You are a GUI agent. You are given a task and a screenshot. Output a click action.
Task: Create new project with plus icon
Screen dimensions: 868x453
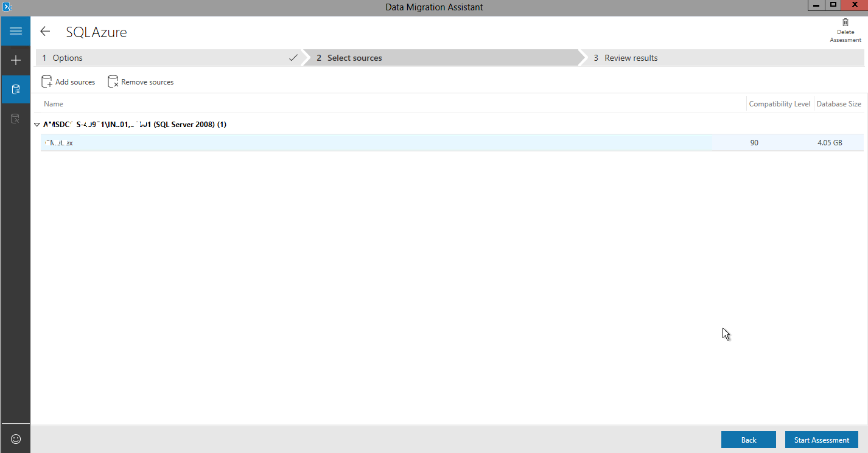tap(16, 60)
